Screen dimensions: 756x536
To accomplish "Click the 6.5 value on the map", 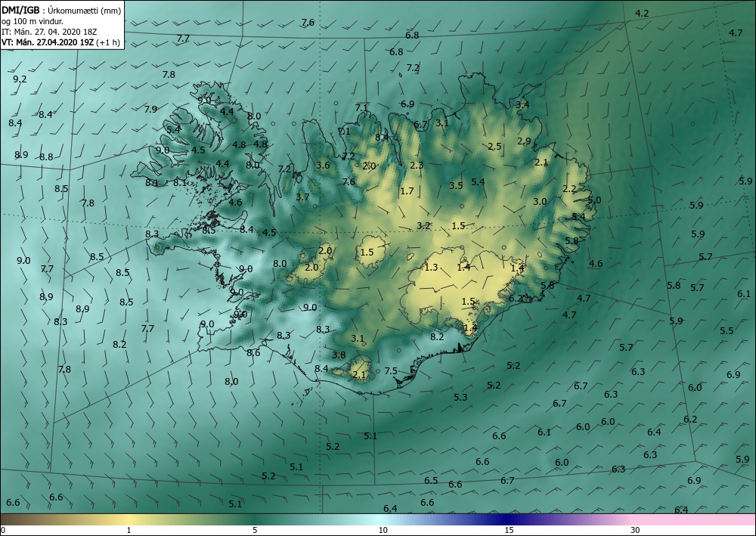I will coord(431,481).
